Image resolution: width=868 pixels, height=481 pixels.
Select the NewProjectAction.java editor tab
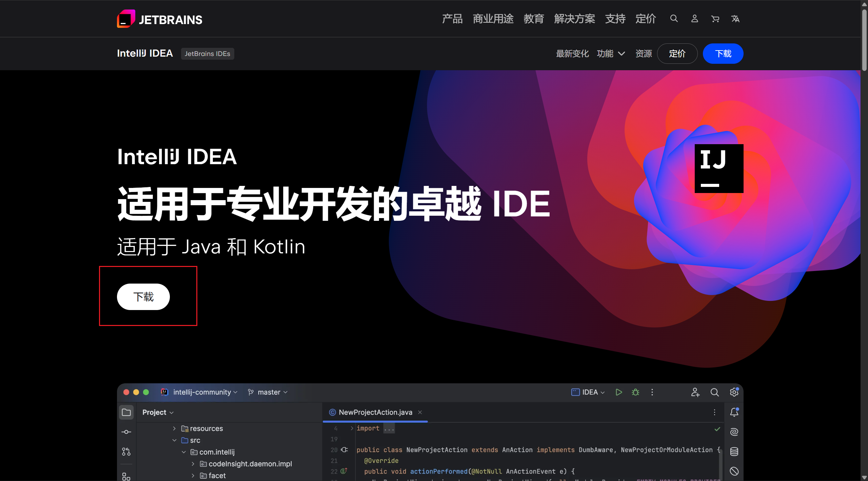pos(375,412)
